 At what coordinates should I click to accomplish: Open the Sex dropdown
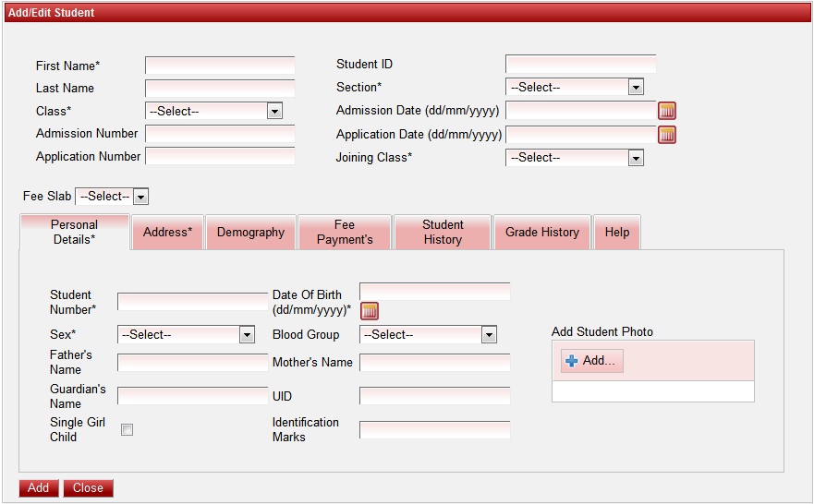tap(186, 335)
